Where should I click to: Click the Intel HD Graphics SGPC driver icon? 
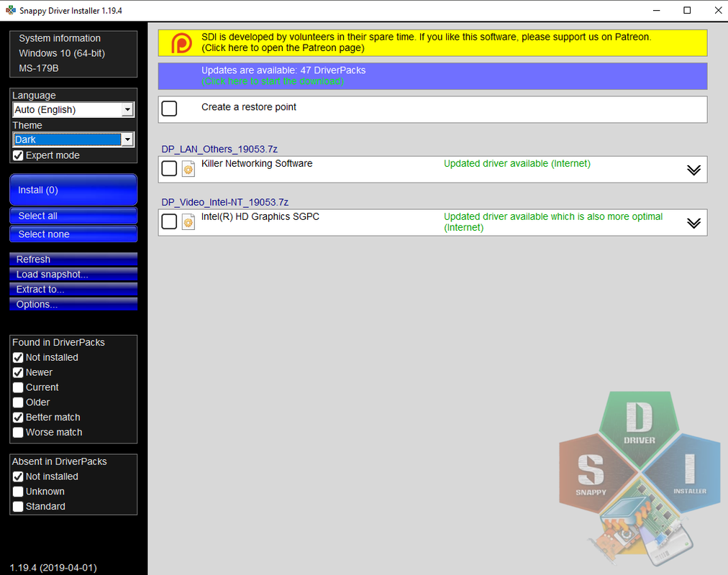pyautogui.click(x=188, y=222)
